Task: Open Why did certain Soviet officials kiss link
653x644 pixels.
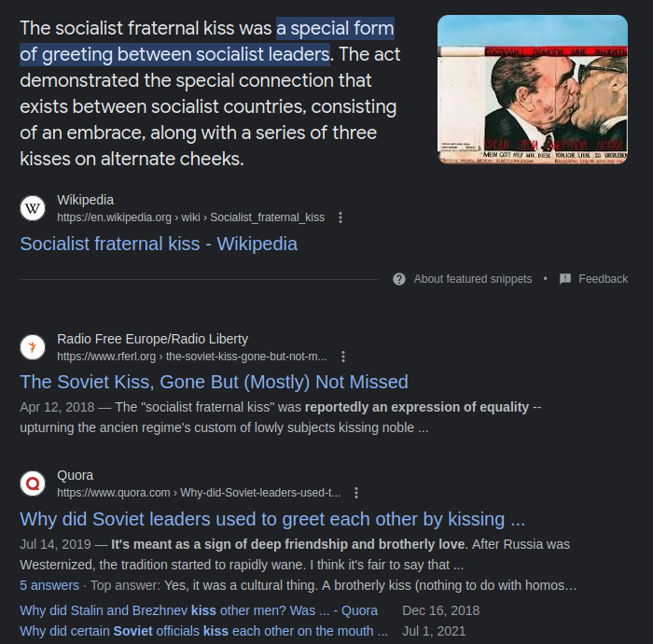Action: point(203,631)
